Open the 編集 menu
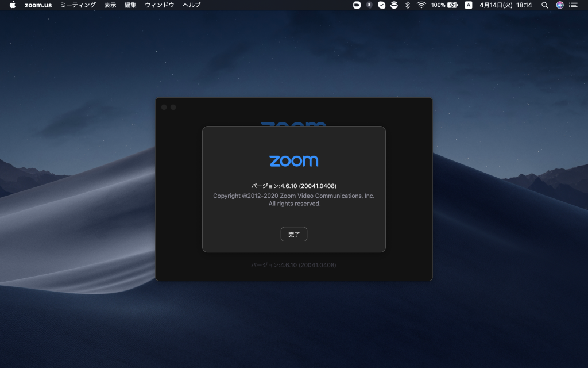The image size is (588, 368). pos(130,5)
